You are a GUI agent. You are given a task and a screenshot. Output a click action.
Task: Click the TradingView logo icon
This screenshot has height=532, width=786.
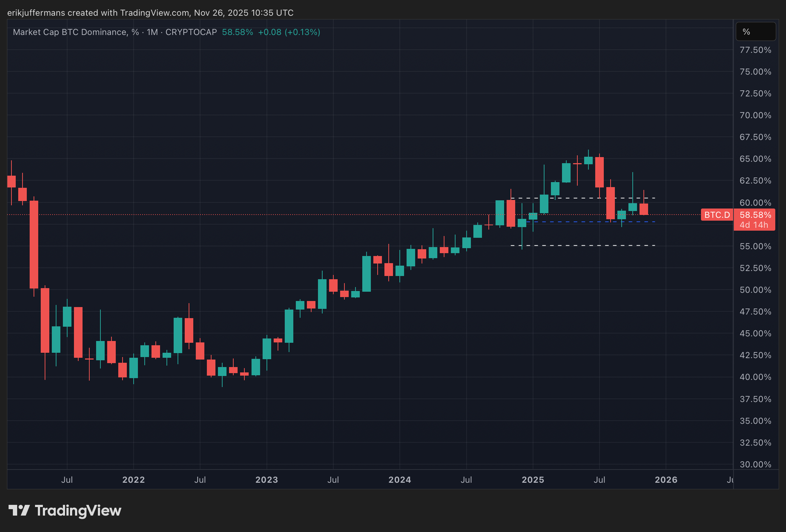point(19,510)
